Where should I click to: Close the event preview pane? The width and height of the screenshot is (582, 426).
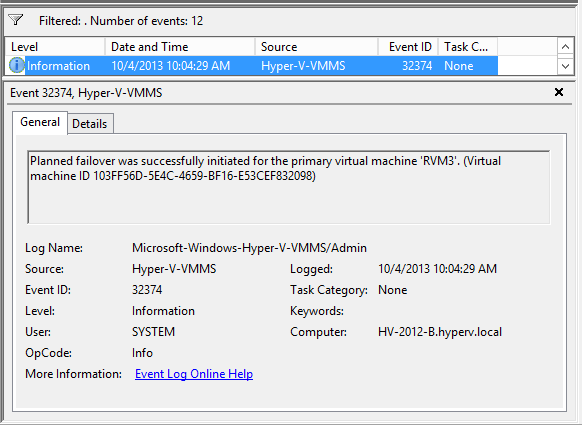click(559, 92)
